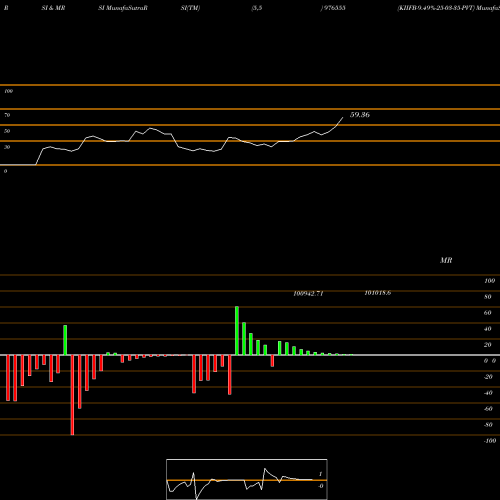Click the RSI axis label 70
The image size is (500, 500).
point(7,115)
